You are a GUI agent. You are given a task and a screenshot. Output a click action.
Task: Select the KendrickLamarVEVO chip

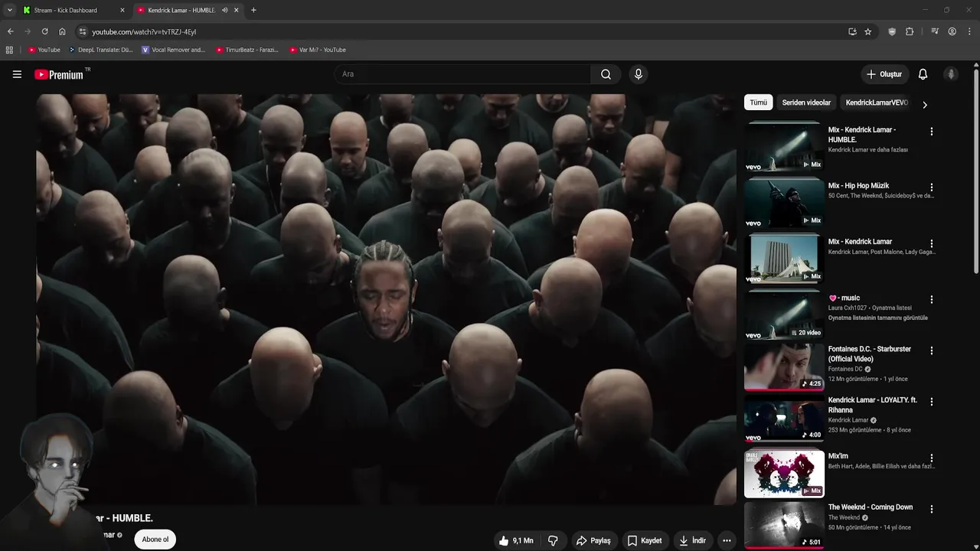tap(877, 103)
